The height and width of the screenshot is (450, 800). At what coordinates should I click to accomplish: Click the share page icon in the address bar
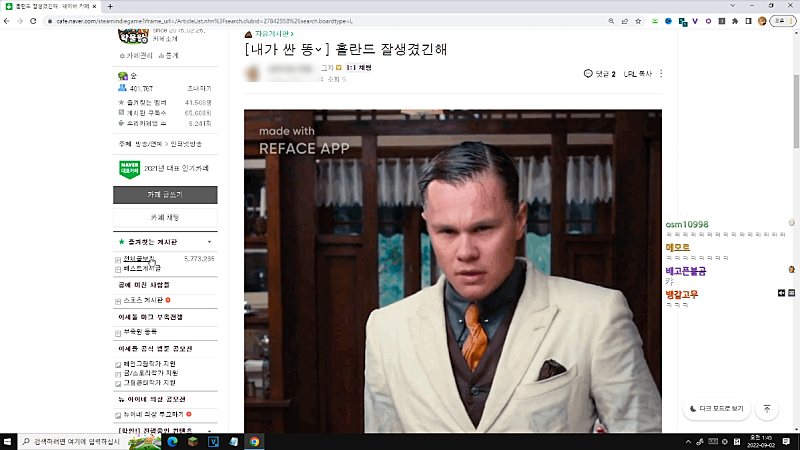pos(624,21)
